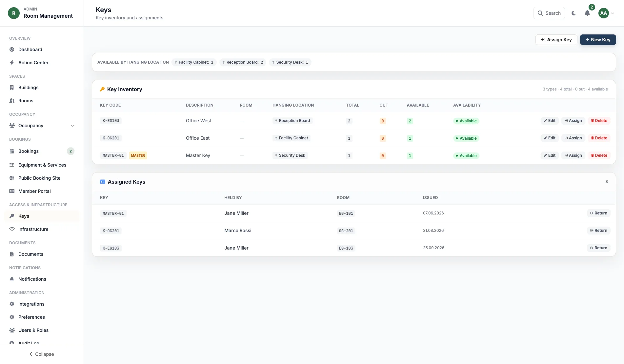Open the Notifications sidebar entry
Viewport: 624px width, 364px height.
42,279
